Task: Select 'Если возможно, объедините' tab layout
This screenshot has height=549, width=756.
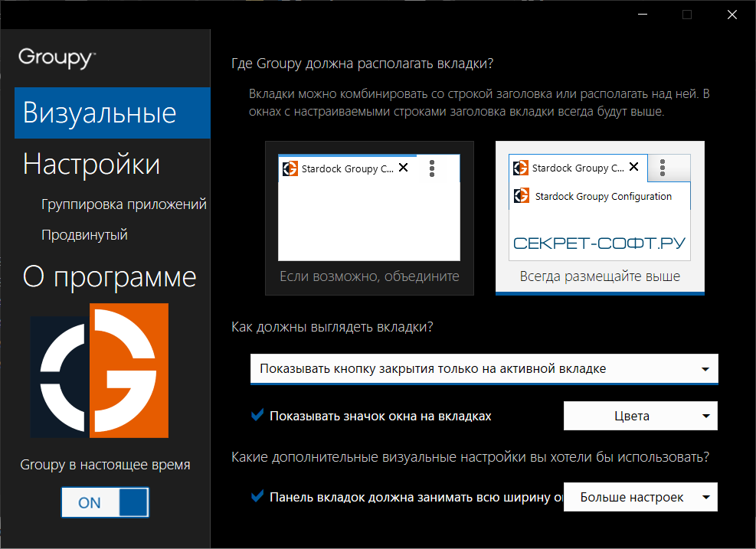Action: [x=369, y=218]
